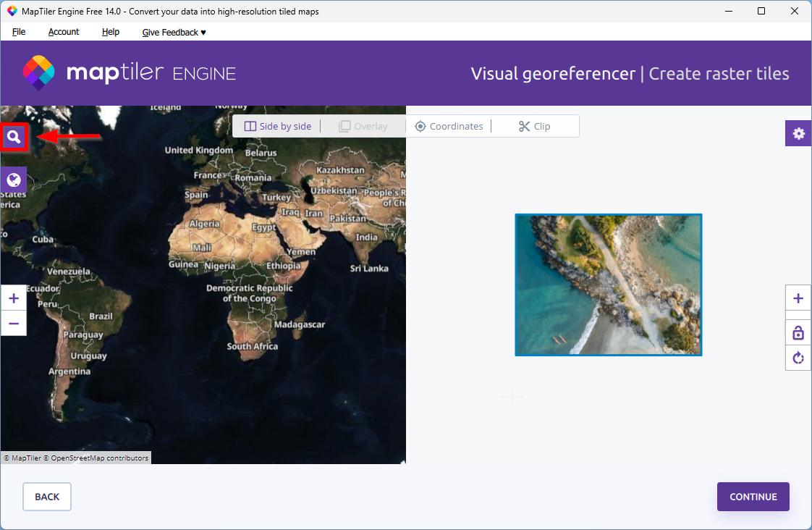Screen dimensions: 812x530
Task: Zoom in on the image pane
Action: click(x=798, y=298)
